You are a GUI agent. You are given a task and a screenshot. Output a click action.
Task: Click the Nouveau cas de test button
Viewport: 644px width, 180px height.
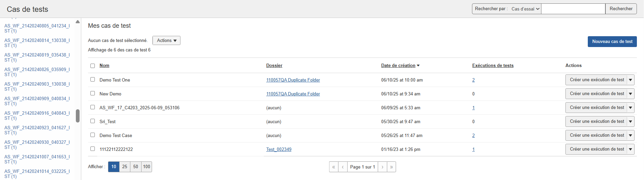[x=612, y=42]
